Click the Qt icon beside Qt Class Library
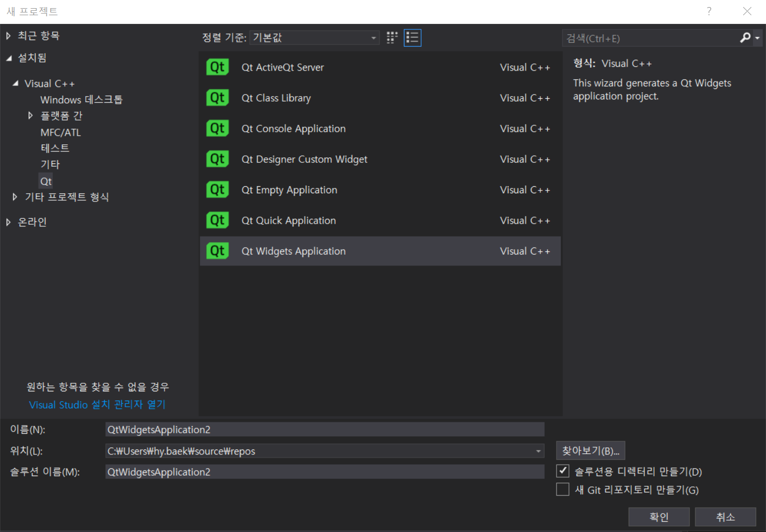This screenshot has height=532, width=766. (217, 98)
